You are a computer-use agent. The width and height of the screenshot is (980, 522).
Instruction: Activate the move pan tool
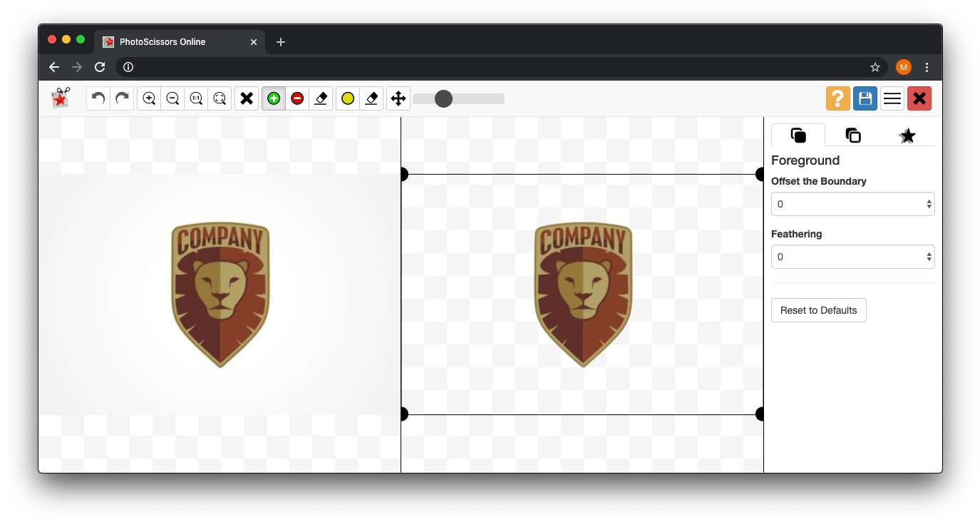click(398, 98)
